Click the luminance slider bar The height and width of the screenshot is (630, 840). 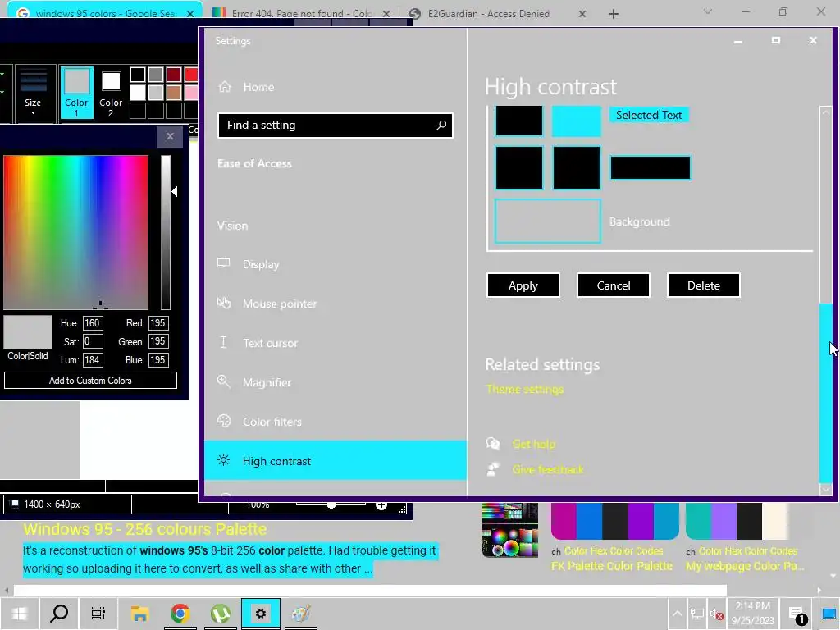click(x=166, y=232)
